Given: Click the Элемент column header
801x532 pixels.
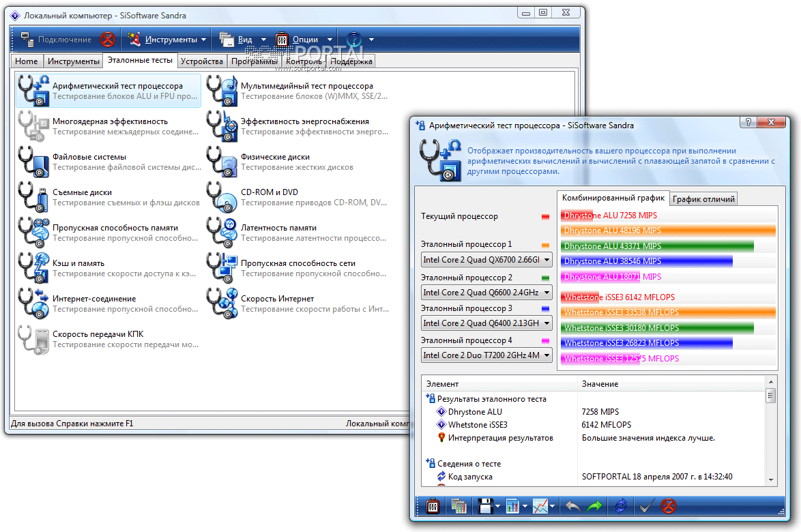Looking at the screenshot, I should [x=499, y=383].
